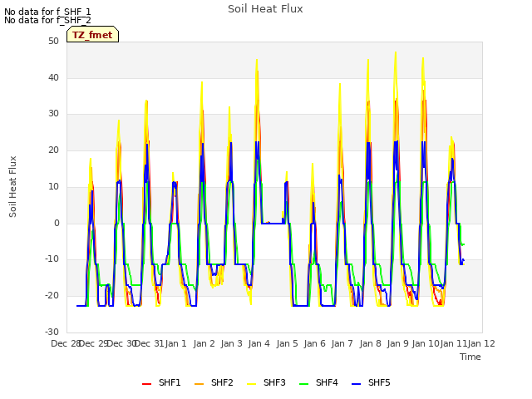Image resolution: width=532 pixels, height=399 pixels.
Task: Click the SHF4 legend entry
Action: coord(318,382)
